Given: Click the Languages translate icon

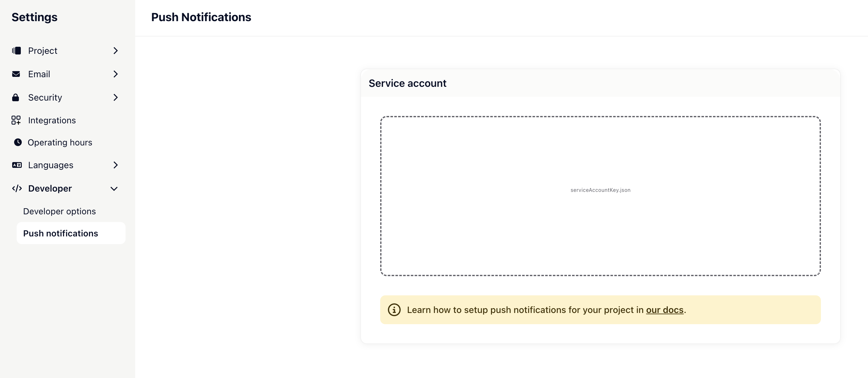Looking at the screenshot, I should click(17, 165).
